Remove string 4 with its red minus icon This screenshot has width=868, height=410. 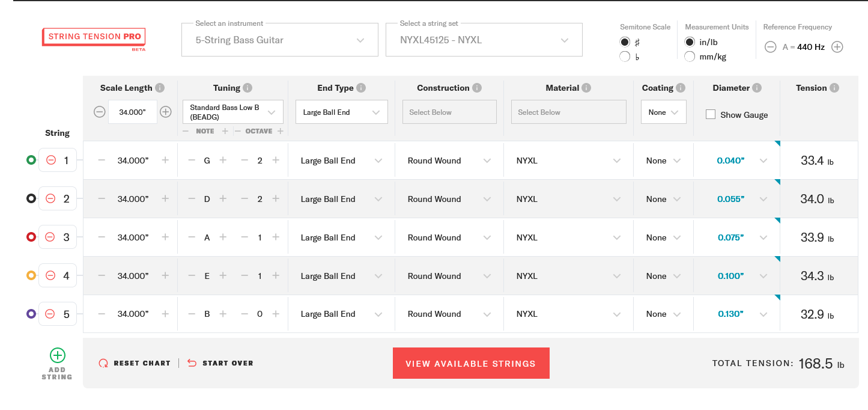click(51, 276)
